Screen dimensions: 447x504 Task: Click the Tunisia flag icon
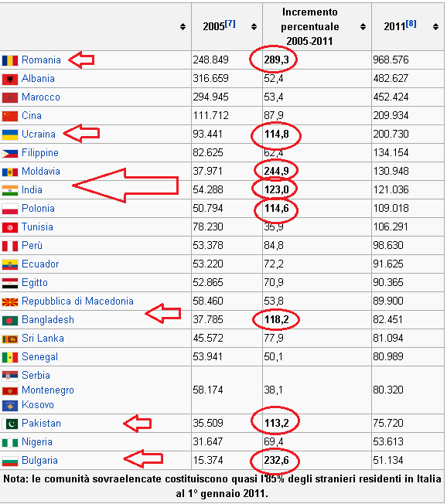click(x=10, y=227)
